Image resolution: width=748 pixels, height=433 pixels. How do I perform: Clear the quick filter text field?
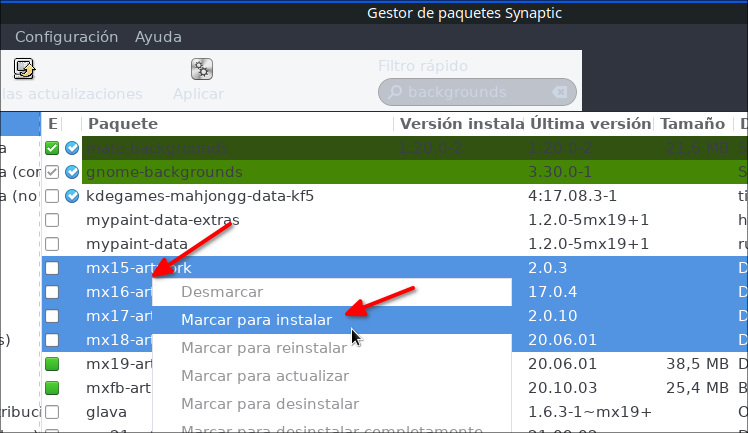560,92
